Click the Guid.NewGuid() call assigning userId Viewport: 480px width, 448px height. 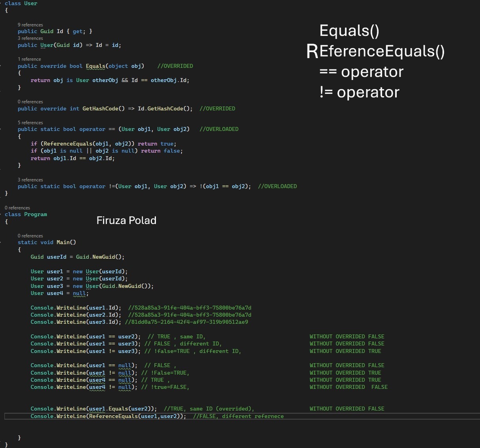pos(99,257)
